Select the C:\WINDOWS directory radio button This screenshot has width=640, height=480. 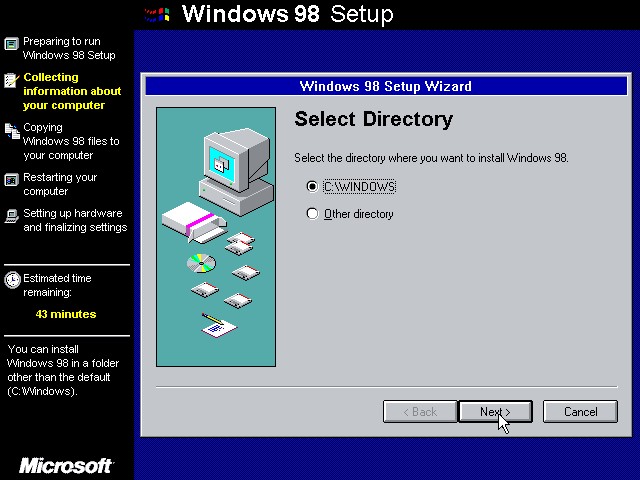pos(312,187)
